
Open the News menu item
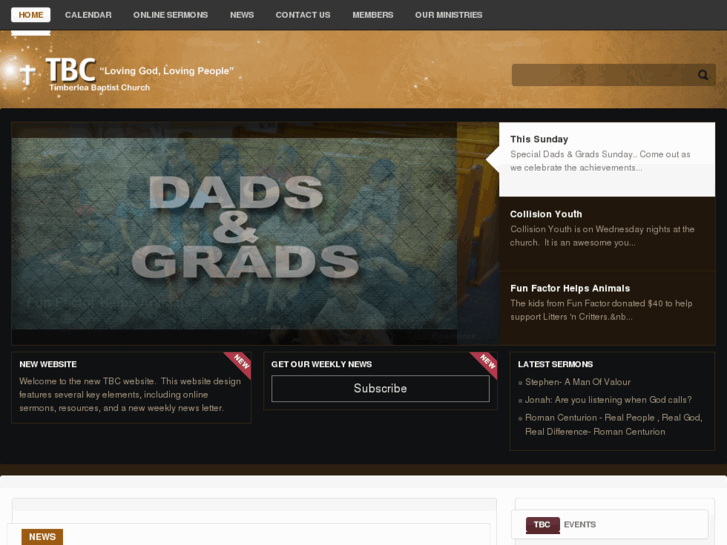point(242,15)
